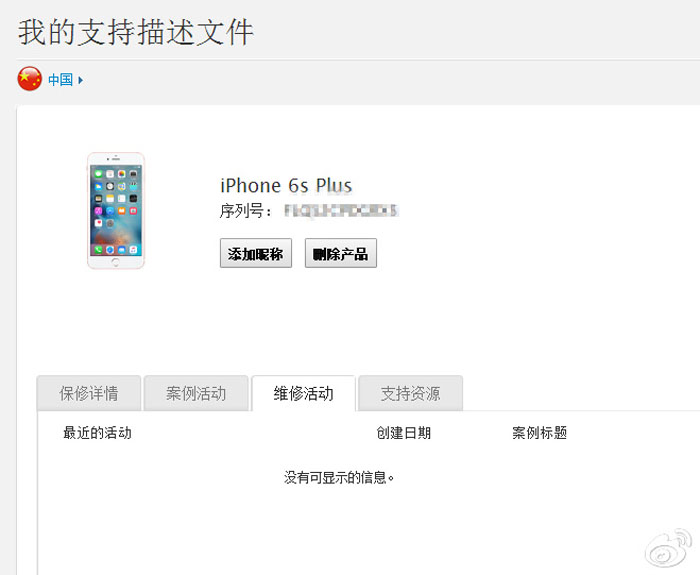This screenshot has height=575, width=700.
Task: Open the 案例活动 tab
Action: pyautogui.click(x=196, y=393)
